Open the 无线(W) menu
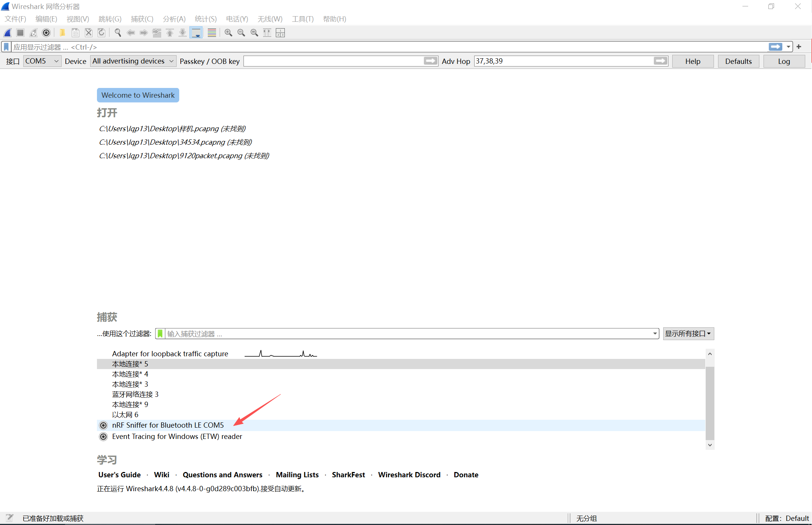812x525 pixels. coord(270,19)
